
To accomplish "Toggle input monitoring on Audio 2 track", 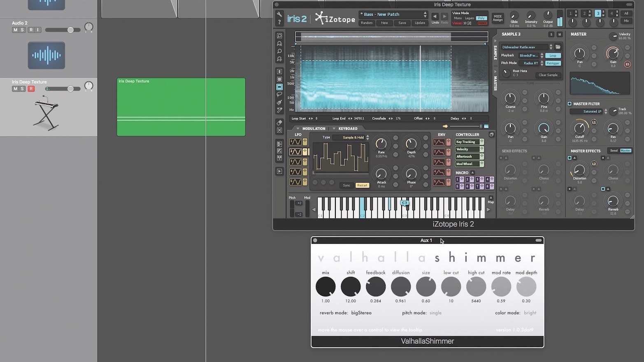I will (x=38, y=30).
